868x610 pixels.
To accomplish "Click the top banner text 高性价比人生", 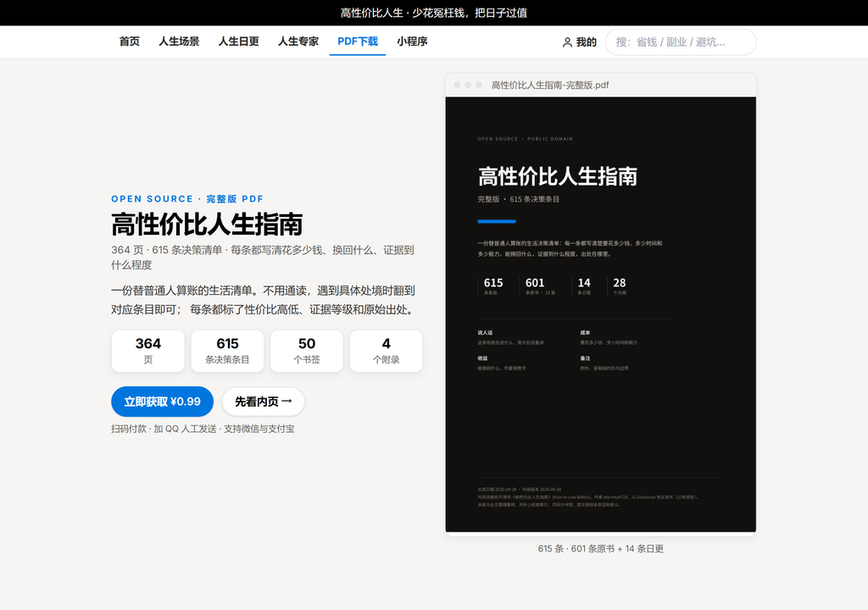I will coord(433,13).
